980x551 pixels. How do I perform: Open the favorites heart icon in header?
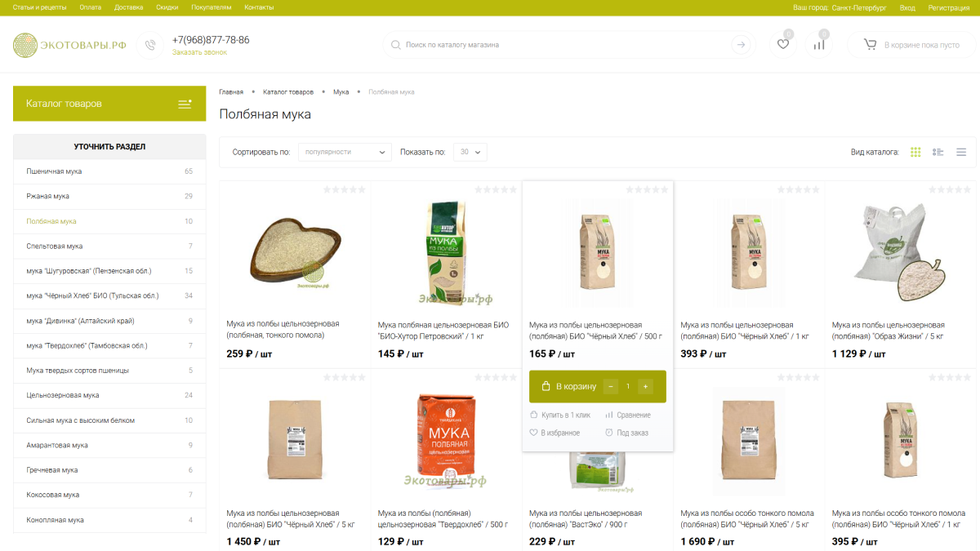pos(782,44)
